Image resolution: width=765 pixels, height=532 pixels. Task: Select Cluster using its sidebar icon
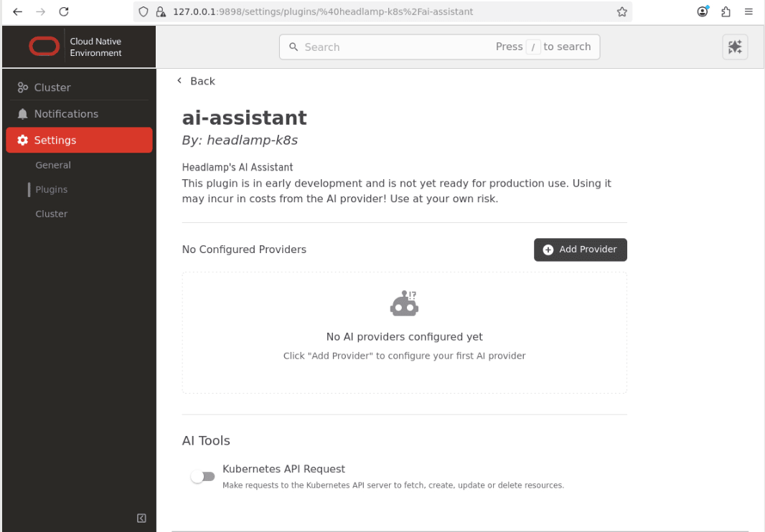[x=24, y=87]
